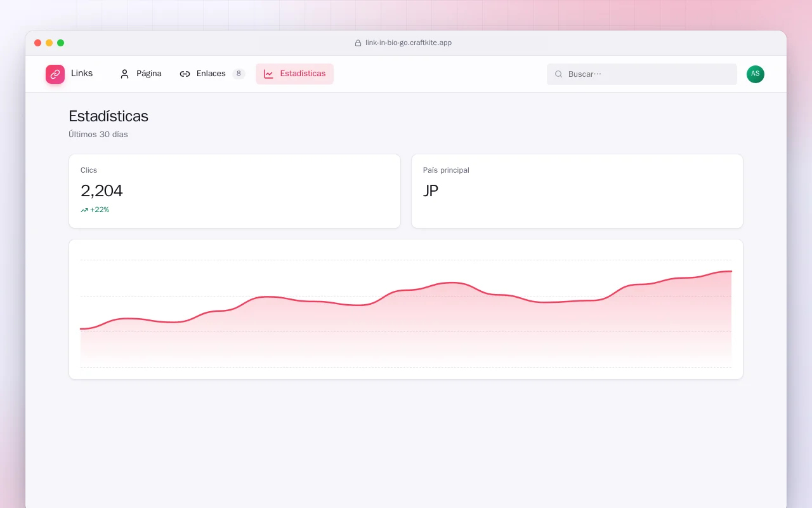Focus the Buscar search field
Screen dimensions: 812x508
(642, 74)
